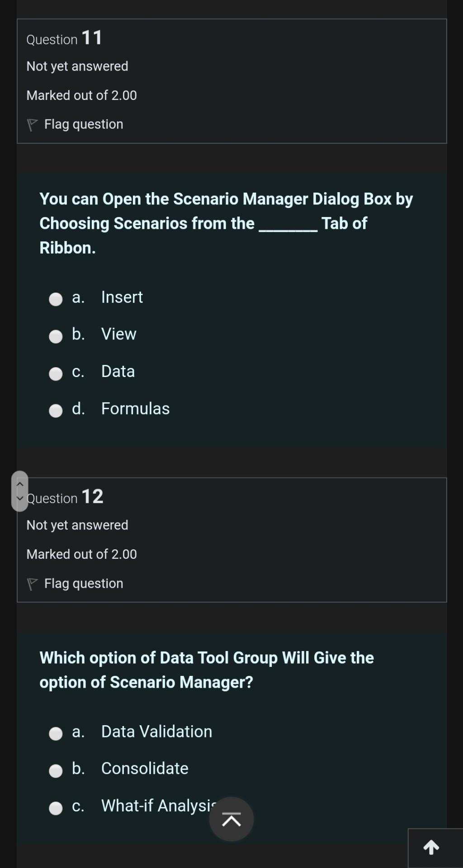Click the 'Marked out of 2.00' label
The height and width of the screenshot is (868, 463).
(x=82, y=95)
